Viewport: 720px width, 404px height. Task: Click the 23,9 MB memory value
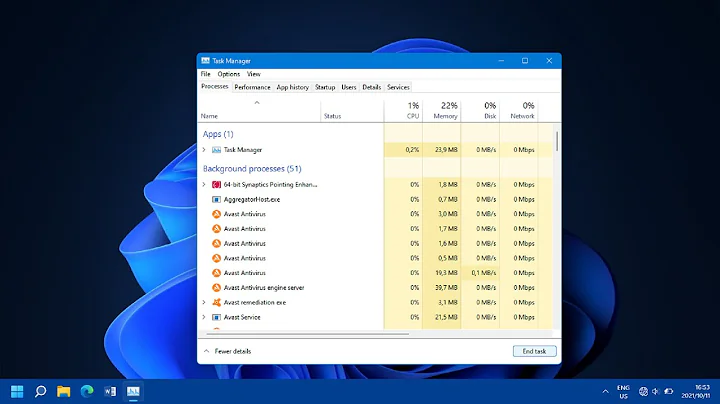click(x=446, y=150)
